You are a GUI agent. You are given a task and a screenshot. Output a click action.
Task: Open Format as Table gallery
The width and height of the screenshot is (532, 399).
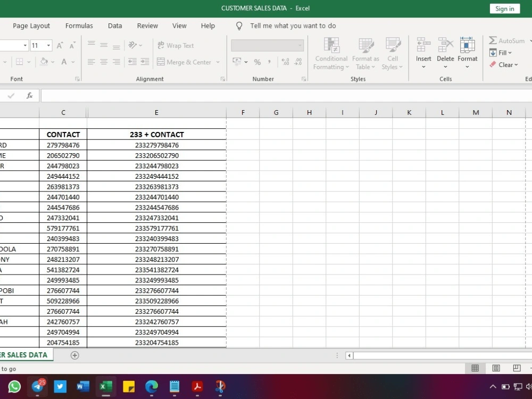pyautogui.click(x=365, y=53)
